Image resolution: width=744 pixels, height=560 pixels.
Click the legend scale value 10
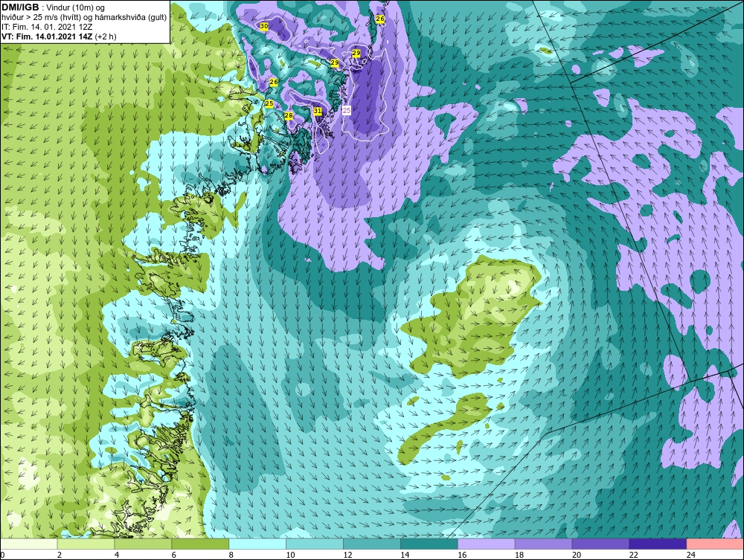point(290,555)
